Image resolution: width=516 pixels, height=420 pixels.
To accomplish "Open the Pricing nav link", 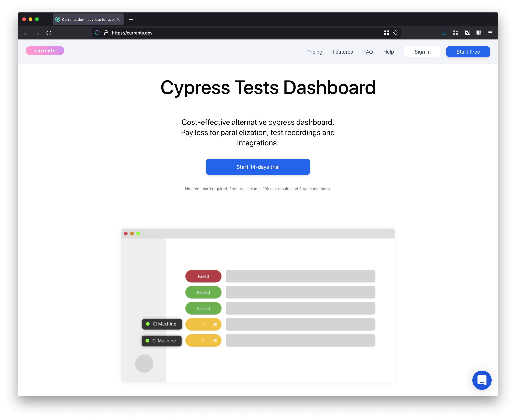I will click(x=314, y=52).
